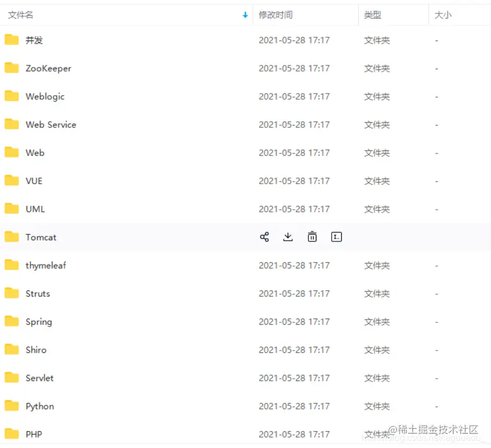Click the 文件名 column header
The height and width of the screenshot is (448, 491).
pyautogui.click(x=20, y=15)
